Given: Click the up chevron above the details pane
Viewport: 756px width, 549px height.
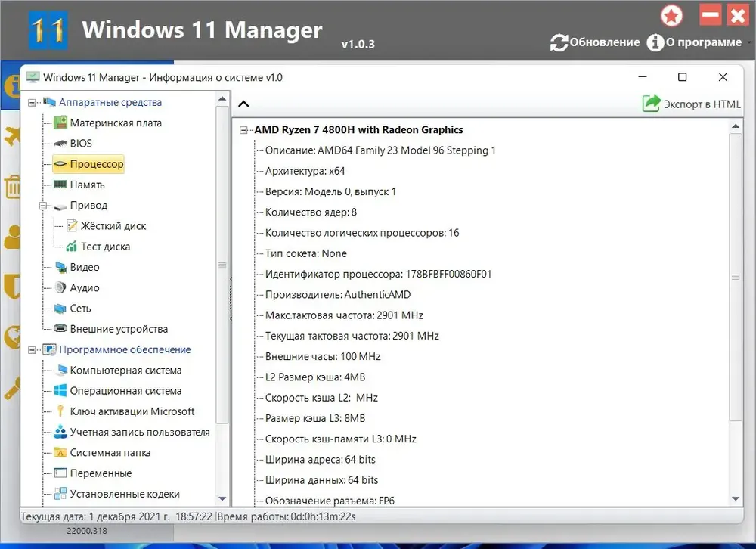Looking at the screenshot, I should coord(244,104).
